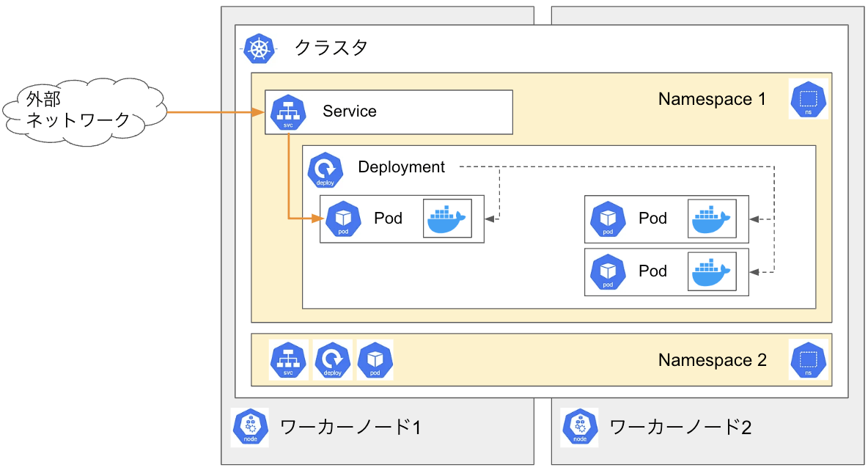Click the Kubernetes cluster wheel icon
The height and width of the screenshot is (473, 868).
pos(259,48)
